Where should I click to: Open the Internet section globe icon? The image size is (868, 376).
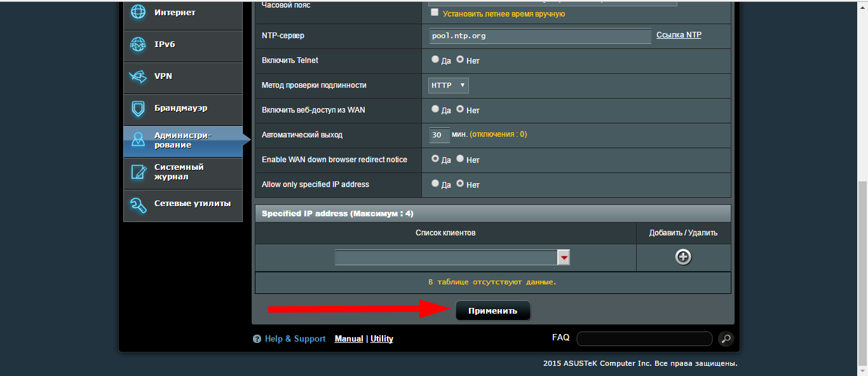pyautogui.click(x=139, y=13)
